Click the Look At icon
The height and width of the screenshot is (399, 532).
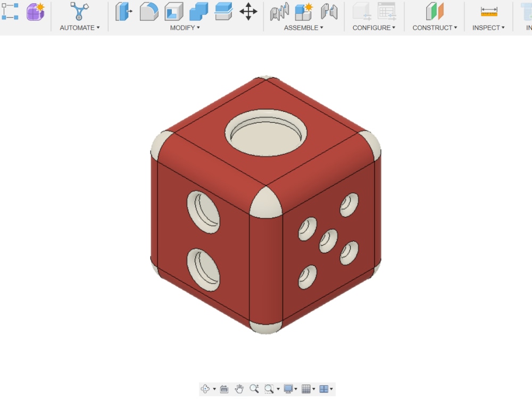(224, 389)
